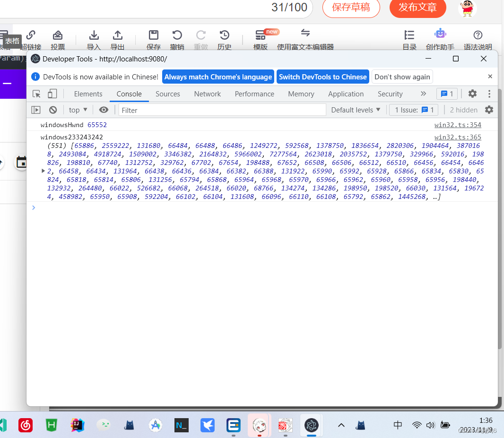
Task: Switch to the Elements tab
Action: coord(88,94)
